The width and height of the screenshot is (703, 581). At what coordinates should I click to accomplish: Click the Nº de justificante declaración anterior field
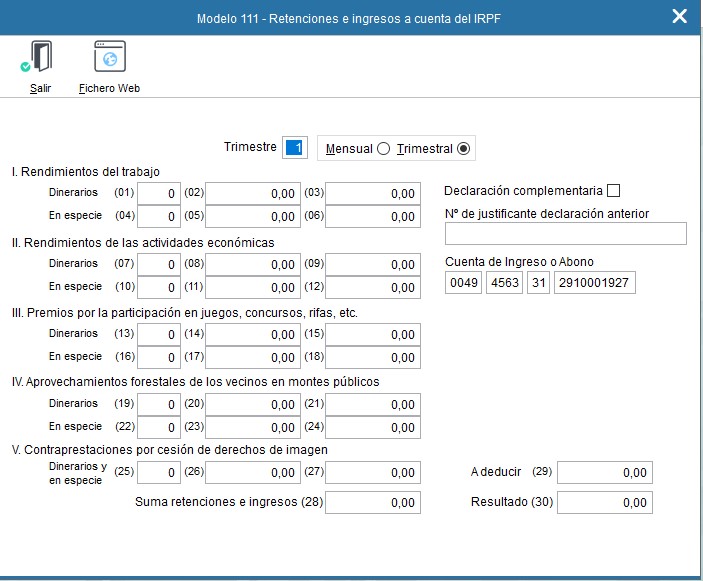[565, 234]
